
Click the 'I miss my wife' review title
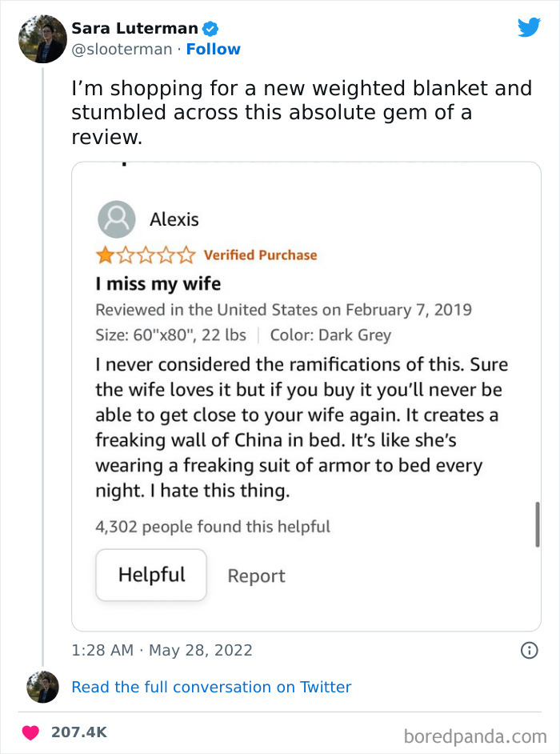tap(158, 284)
